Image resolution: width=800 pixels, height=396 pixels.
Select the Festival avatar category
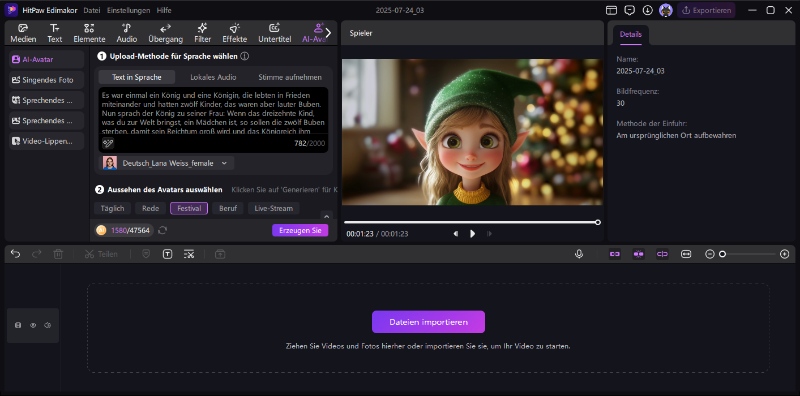(189, 208)
